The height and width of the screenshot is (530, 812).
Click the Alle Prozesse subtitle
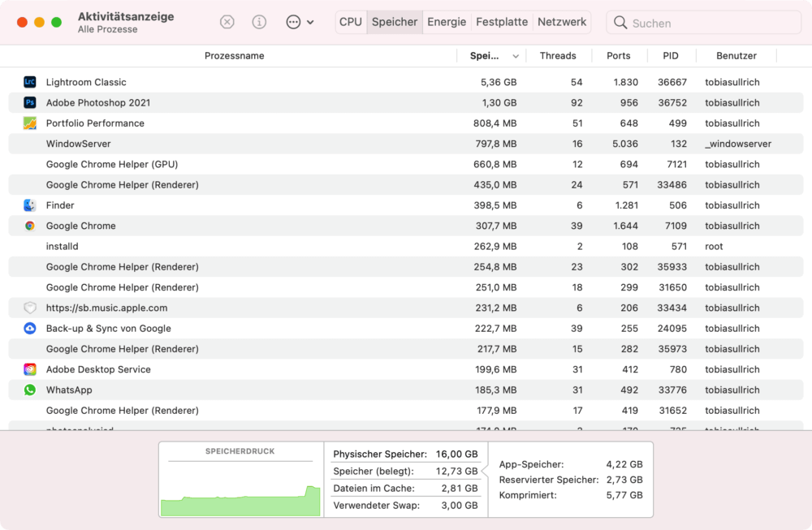point(108,29)
